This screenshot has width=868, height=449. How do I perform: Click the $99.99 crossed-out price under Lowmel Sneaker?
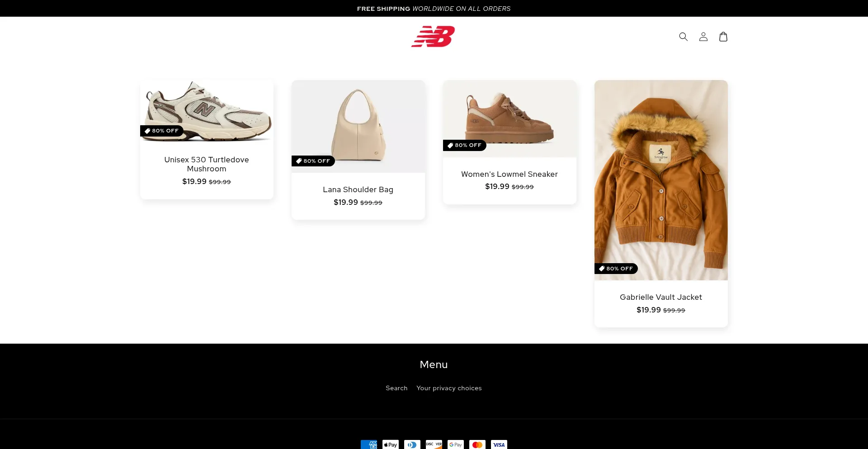[x=523, y=187]
